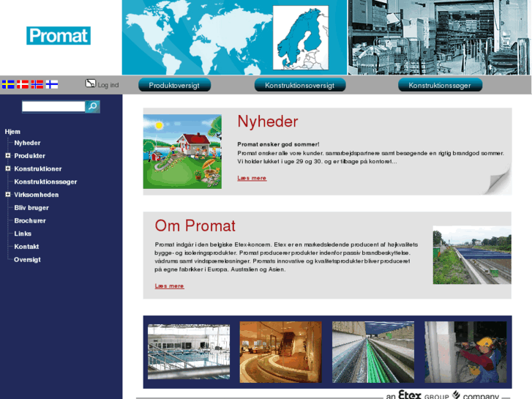The width and height of the screenshot is (532, 399).
Task: Open Oversigt in the sidebar
Action: click(x=27, y=260)
